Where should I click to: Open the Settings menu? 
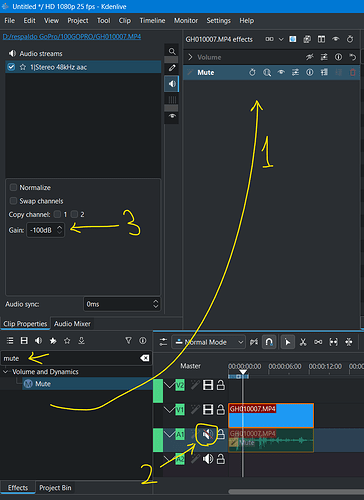218,21
